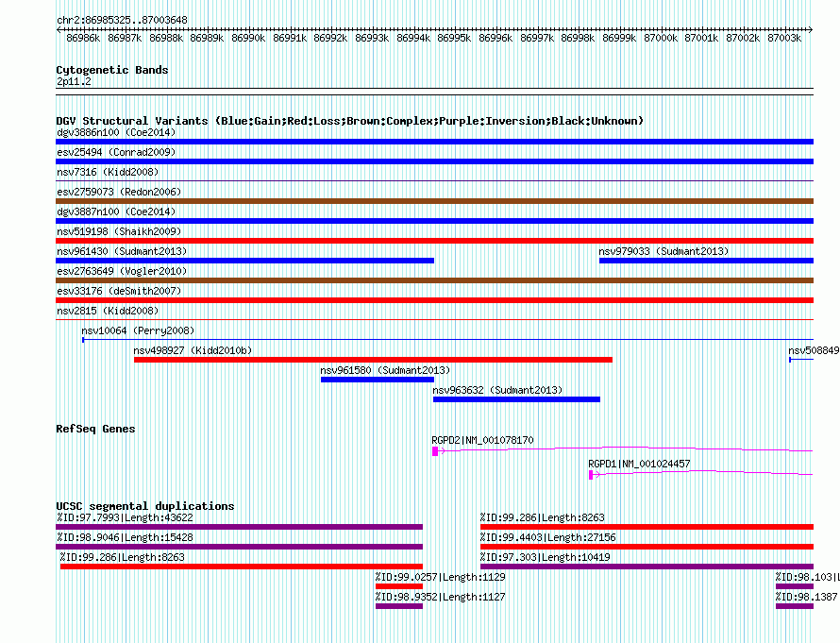This screenshot has height=643, width=840.
Task: Click the purple bar under %ID:97.303|Length:10419
Action: pos(647,567)
